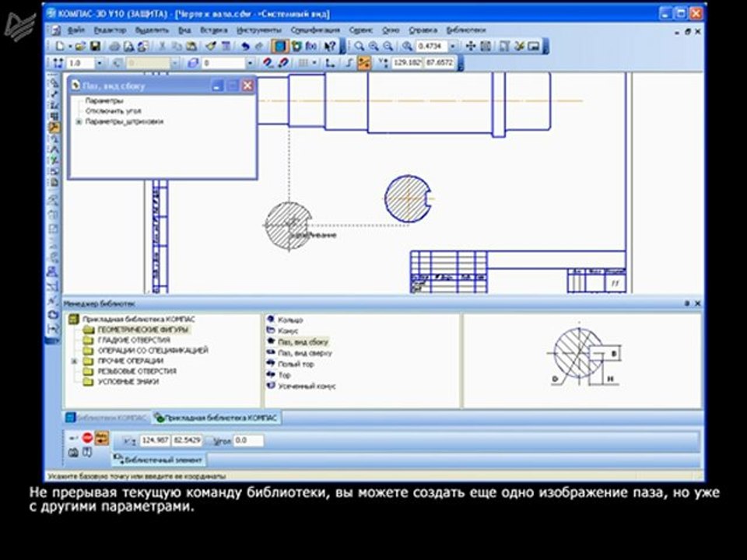Image resolution: width=747 pixels, height=560 pixels.
Task: Zoom out of the drawing
Action: pyautogui.click(x=388, y=46)
